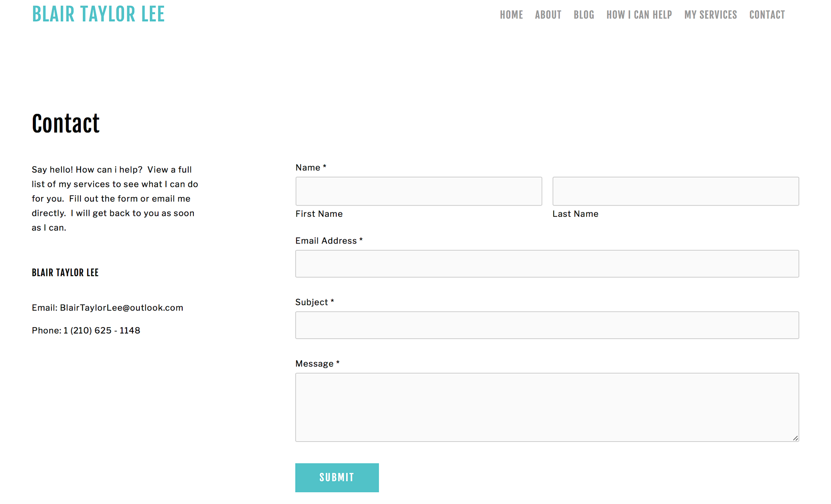Click the black BLAIR TAYLOR LEE subheading

click(x=65, y=273)
